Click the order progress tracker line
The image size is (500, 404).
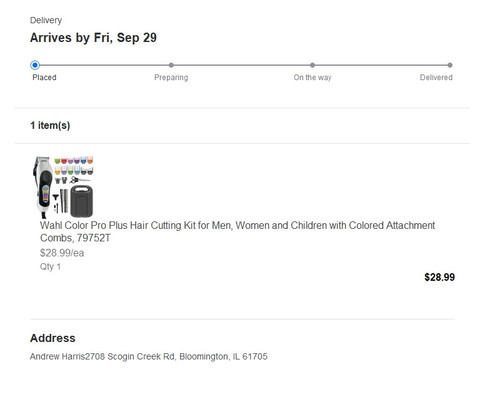[242, 65]
